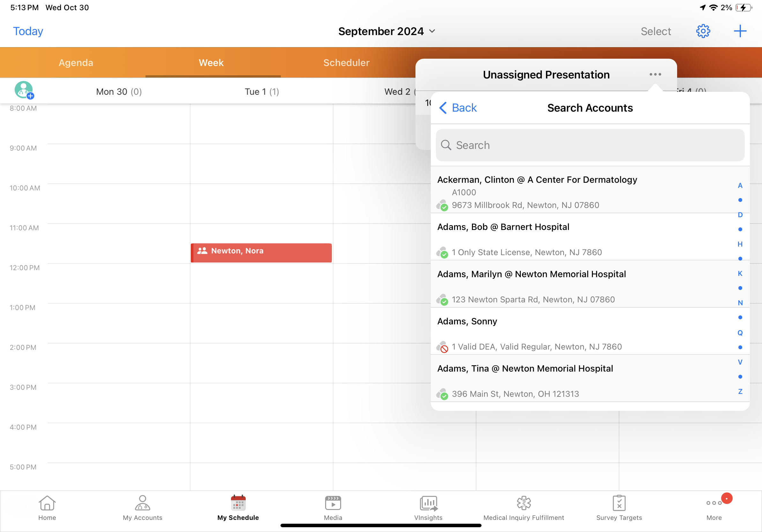The image size is (762, 532).
Task: Jump to letter N in alphabet index
Action: point(740,303)
